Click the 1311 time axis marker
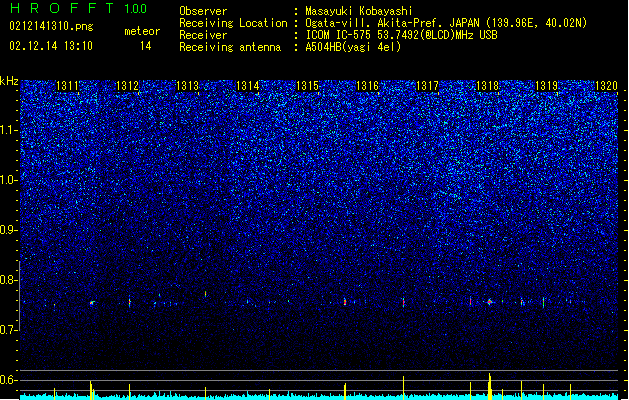This screenshot has height=400, width=629. [x=67, y=86]
